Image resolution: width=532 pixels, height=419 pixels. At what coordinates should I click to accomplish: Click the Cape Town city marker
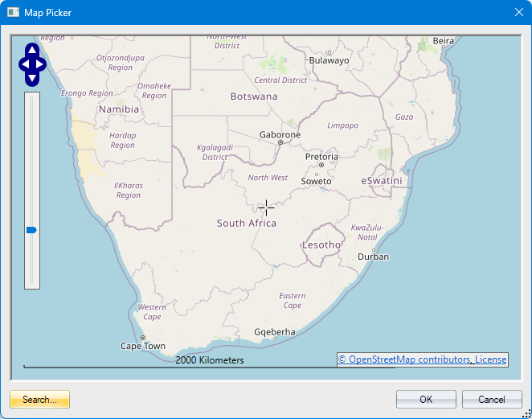click(x=143, y=338)
